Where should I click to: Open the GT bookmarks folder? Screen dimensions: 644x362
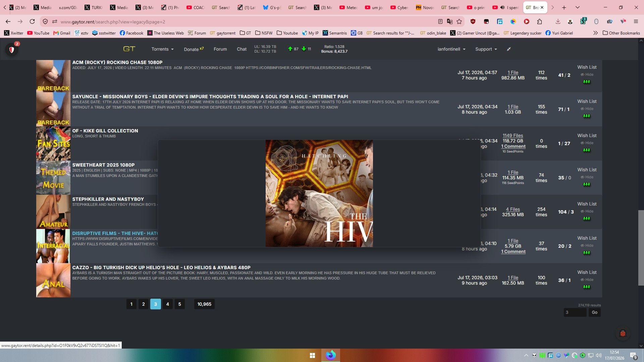pos(246,33)
